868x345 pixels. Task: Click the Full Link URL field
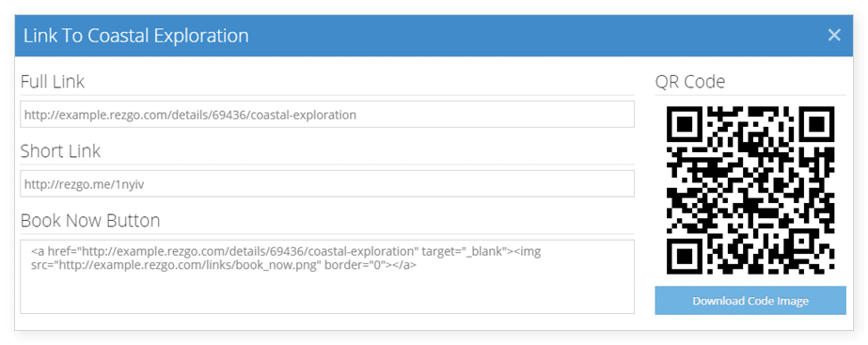point(327,115)
